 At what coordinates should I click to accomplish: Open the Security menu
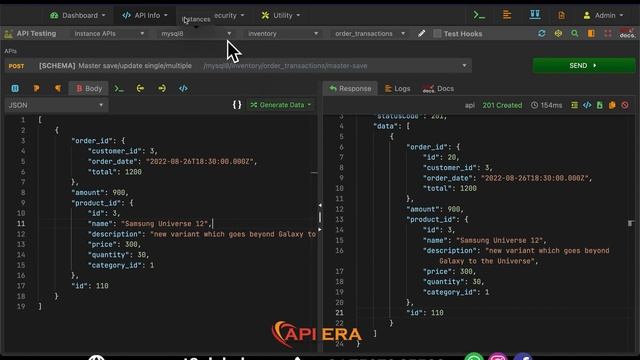[x=229, y=16]
